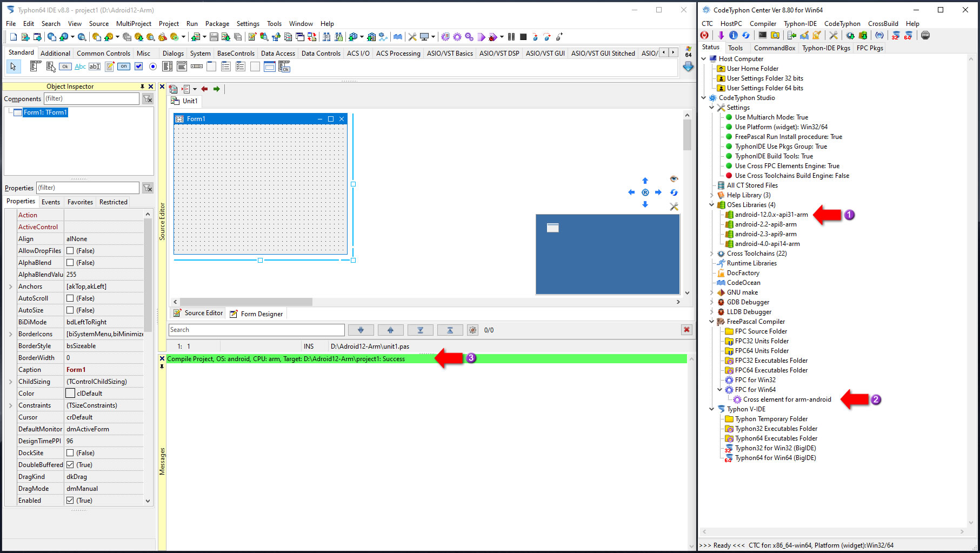Viewport: 980px width, 553px height.
Task: Click the STOP sign icon in CodeTyphon Center
Action: point(925,35)
